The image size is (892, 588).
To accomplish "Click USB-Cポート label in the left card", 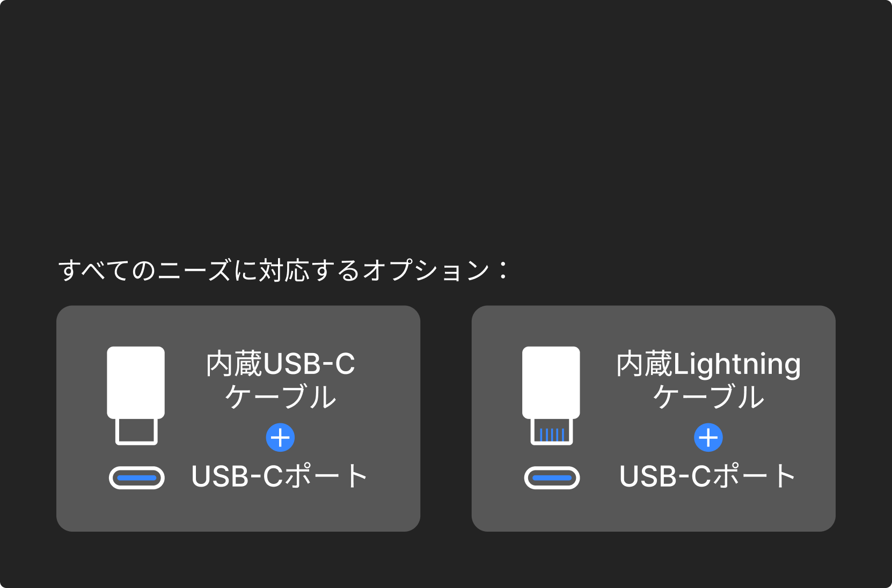I will click(280, 476).
